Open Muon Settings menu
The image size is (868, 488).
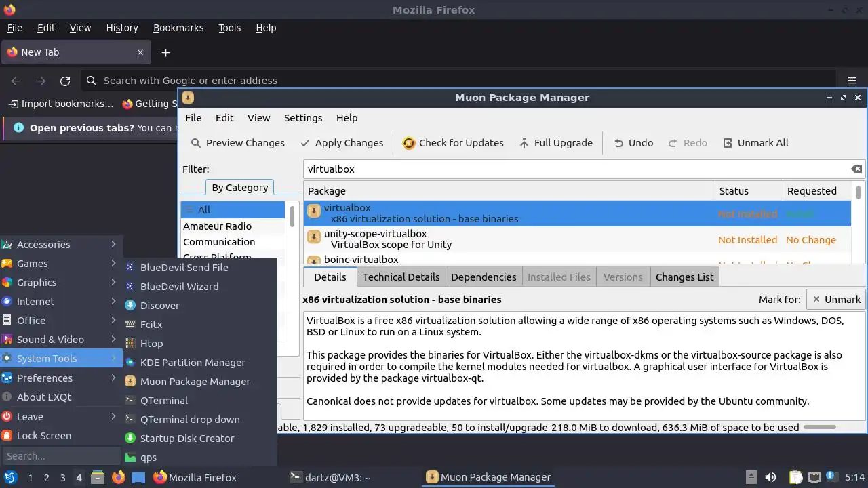303,118
